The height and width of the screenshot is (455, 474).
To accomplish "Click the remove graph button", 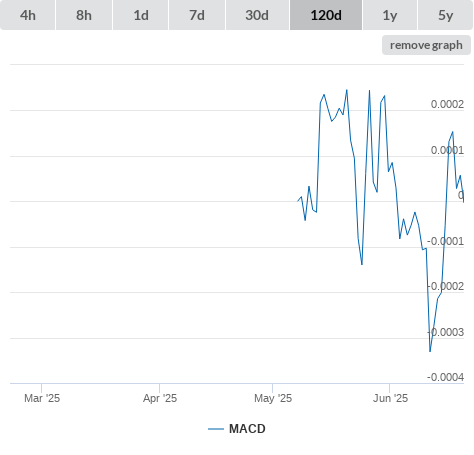I will coord(426,45).
